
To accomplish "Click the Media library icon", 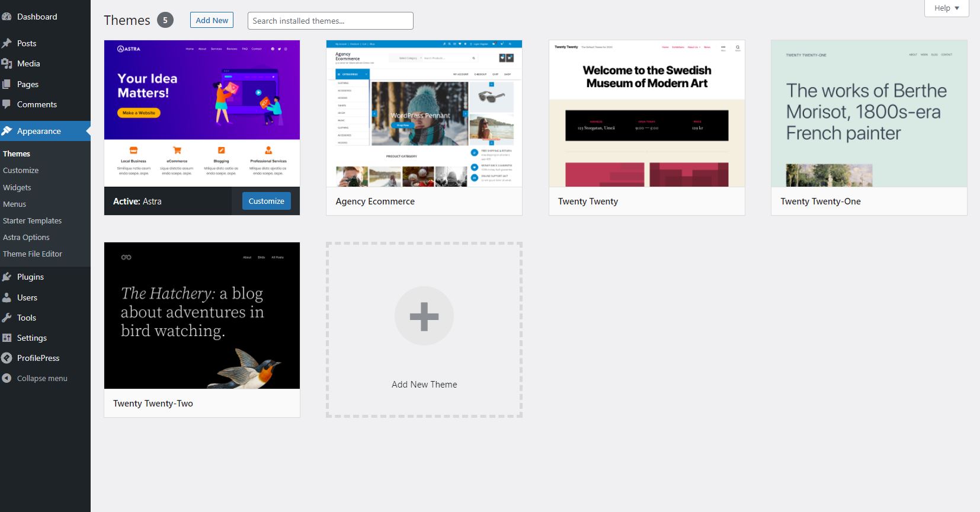I will tap(7, 63).
